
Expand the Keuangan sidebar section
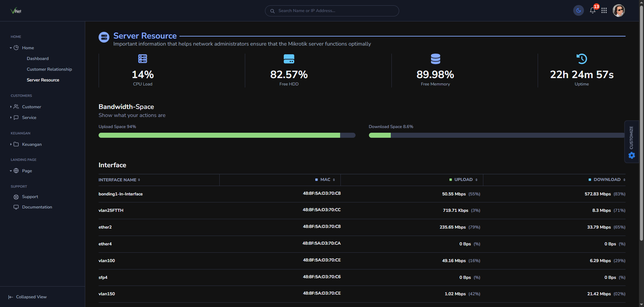click(32, 144)
